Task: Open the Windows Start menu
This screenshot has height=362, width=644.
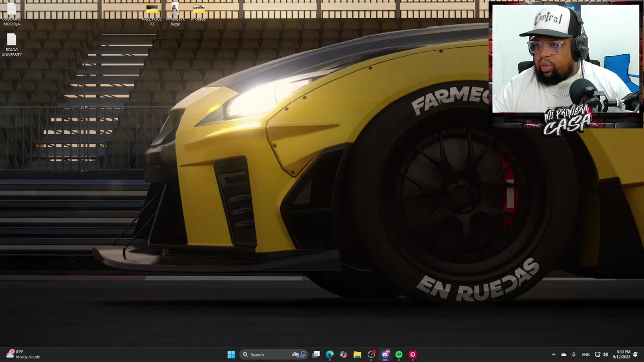Action: (x=231, y=354)
